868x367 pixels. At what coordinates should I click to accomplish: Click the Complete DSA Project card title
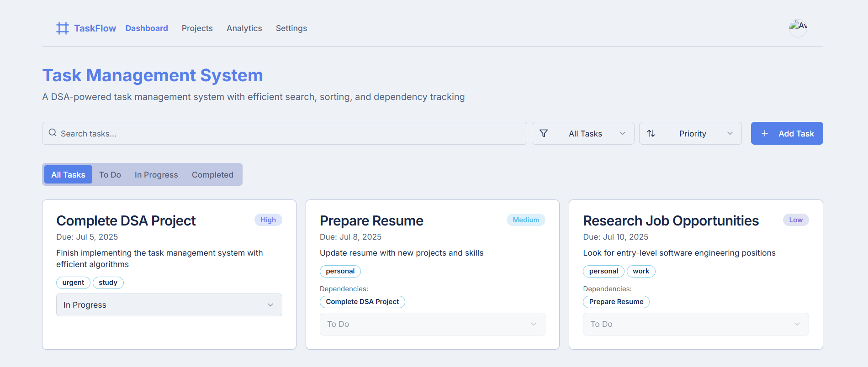click(126, 221)
